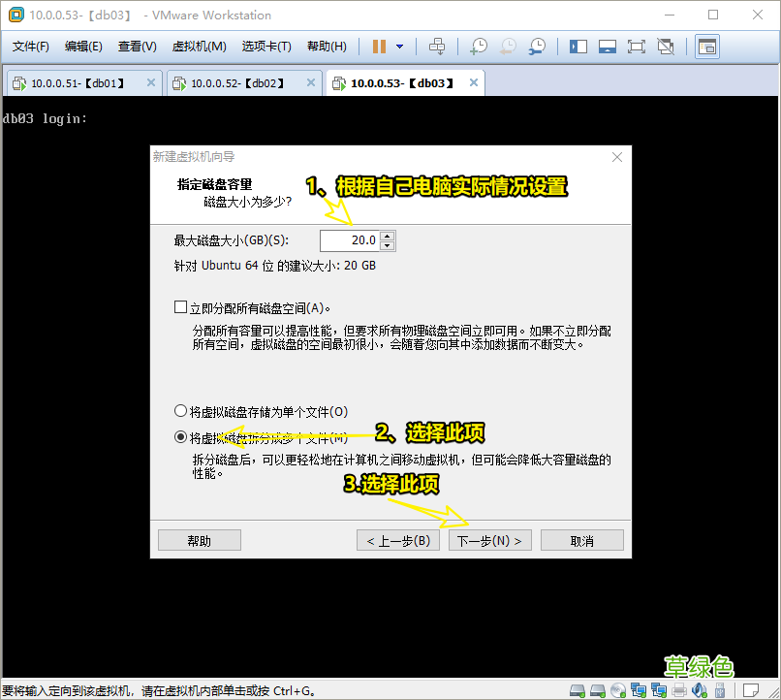Viewport: 781px width, 700px height.
Task: Close the 新建虚拟机向导 dialog with X
Action: tap(617, 157)
